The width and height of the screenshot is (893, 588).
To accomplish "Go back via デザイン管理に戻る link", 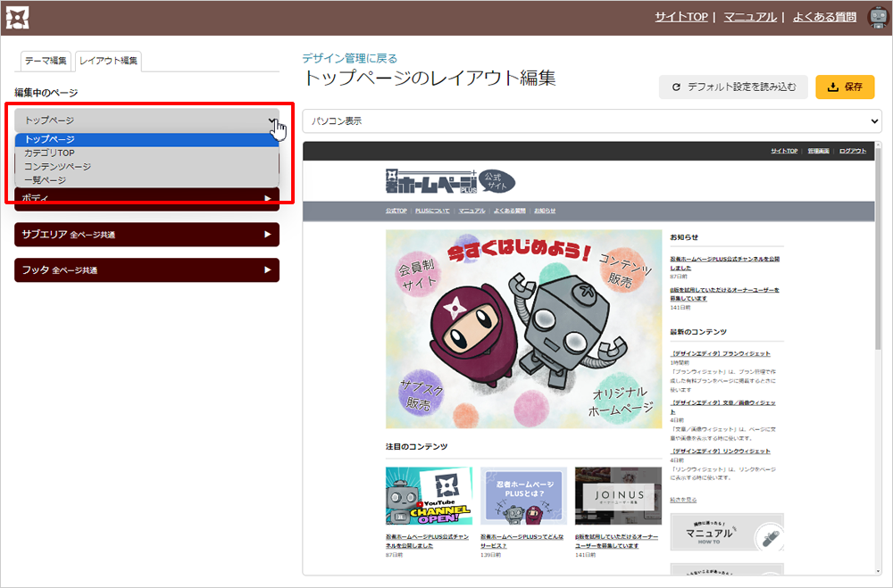I will tap(349, 58).
